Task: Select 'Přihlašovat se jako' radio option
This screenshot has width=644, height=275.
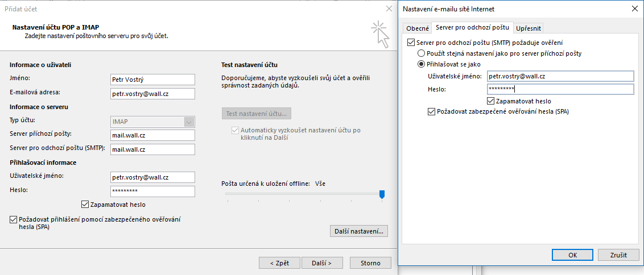Action: click(x=421, y=64)
